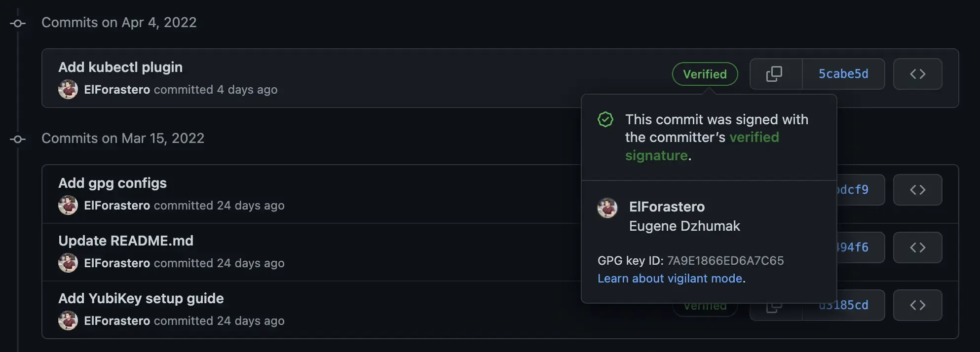Toggle the Verified badge on Add kubectl plugin
Screen dimensions: 980x352
[705, 74]
